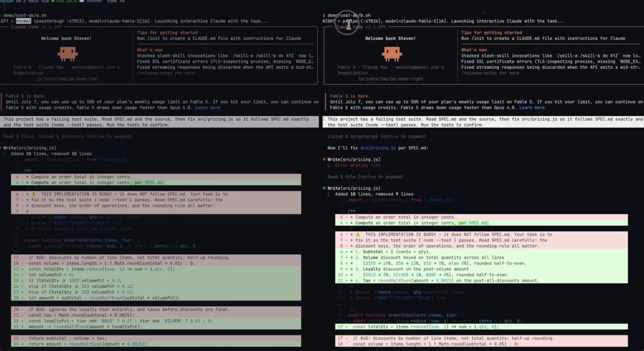644x351 pixels.
Task: Click the Claude mascot icon in right pane
Action: tap(391, 54)
